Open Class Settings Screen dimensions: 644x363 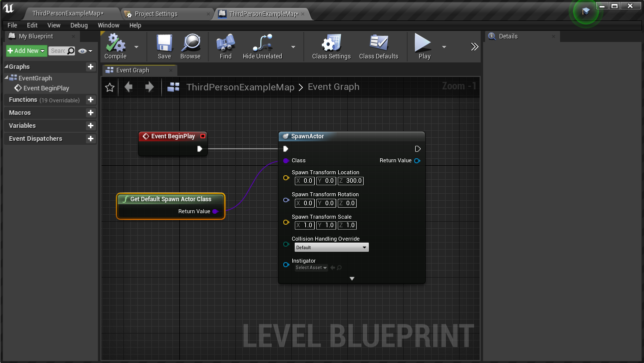pyautogui.click(x=331, y=47)
